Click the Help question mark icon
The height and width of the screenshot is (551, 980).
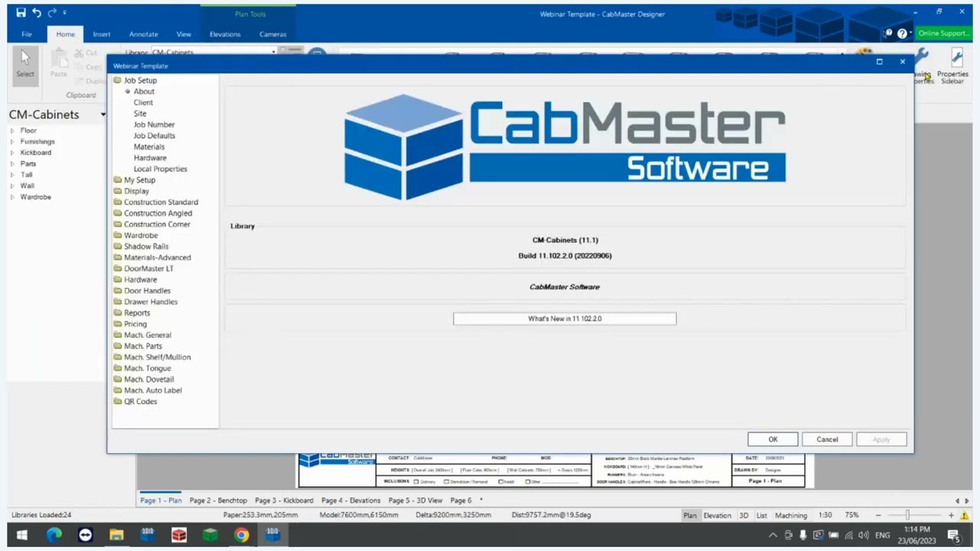[902, 34]
